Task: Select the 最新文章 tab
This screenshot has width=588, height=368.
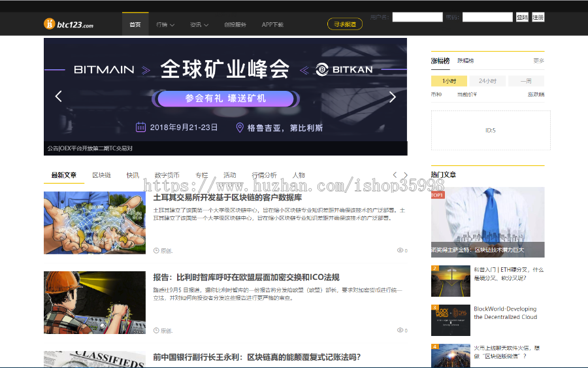Action: [x=64, y=175]
